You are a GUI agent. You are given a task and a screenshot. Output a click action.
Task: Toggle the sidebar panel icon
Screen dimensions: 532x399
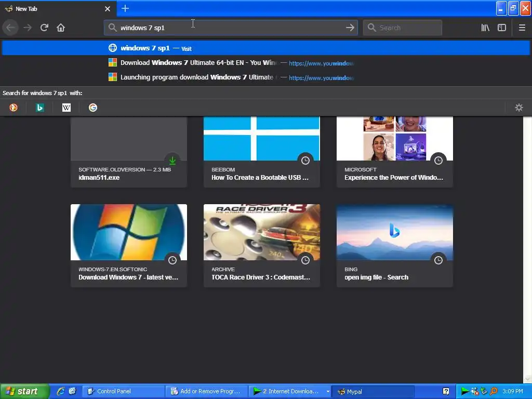502,28
